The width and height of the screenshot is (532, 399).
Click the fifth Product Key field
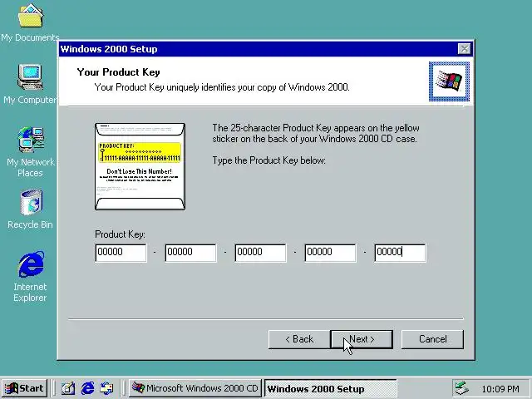point(400,253)
